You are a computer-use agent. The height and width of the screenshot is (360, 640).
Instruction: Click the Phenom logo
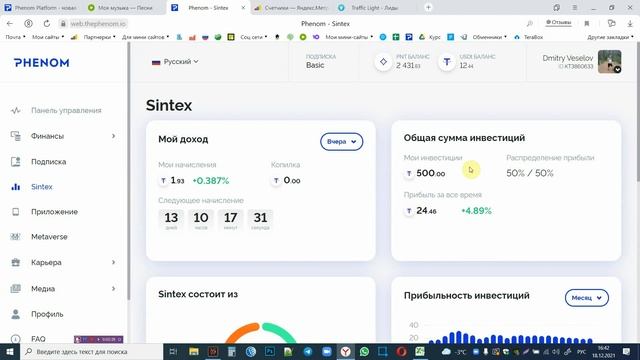(42, 62)
